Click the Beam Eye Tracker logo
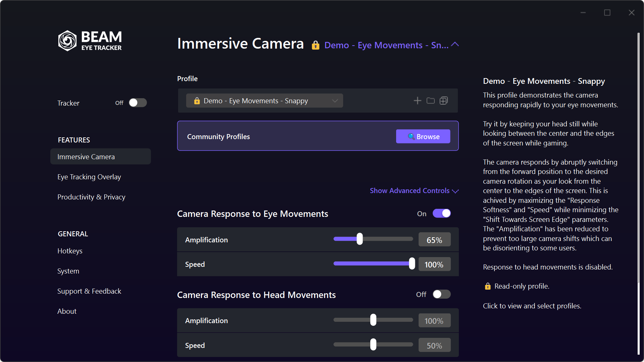Screen dimensions: 644x362 pyautogui.click(x=90, y=41)
